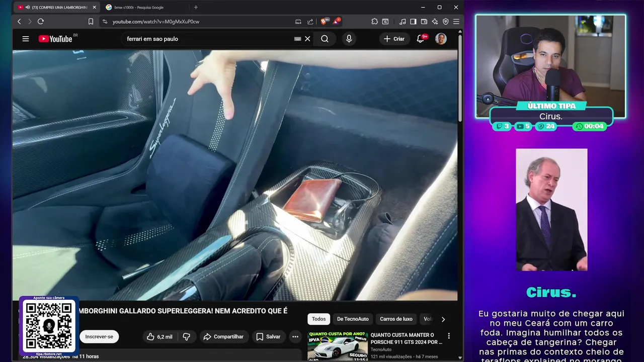Share this page from the address bar
Viewport: 644px width, 362px height.
[310, 22]
